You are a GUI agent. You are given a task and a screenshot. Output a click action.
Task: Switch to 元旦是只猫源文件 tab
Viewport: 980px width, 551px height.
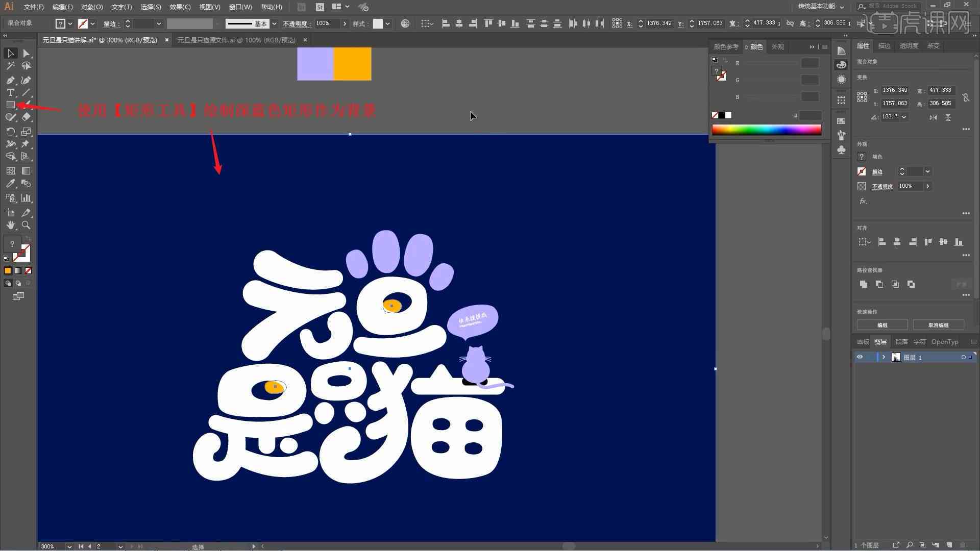click(237, 40)
